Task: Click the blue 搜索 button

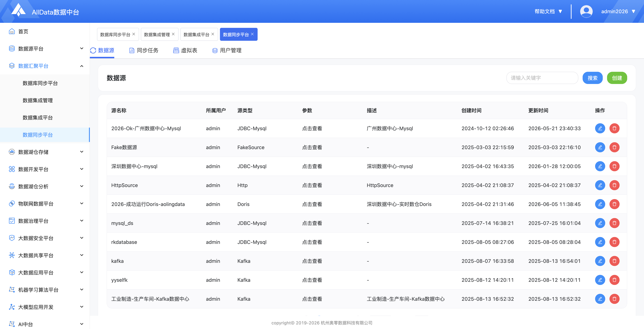Action: 592,78
